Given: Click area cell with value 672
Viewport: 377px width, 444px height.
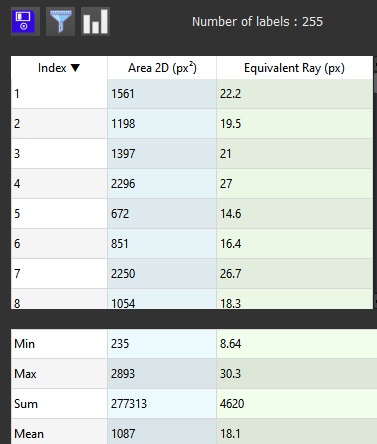Looking at the screenshot, I should [x=162, y=214].
